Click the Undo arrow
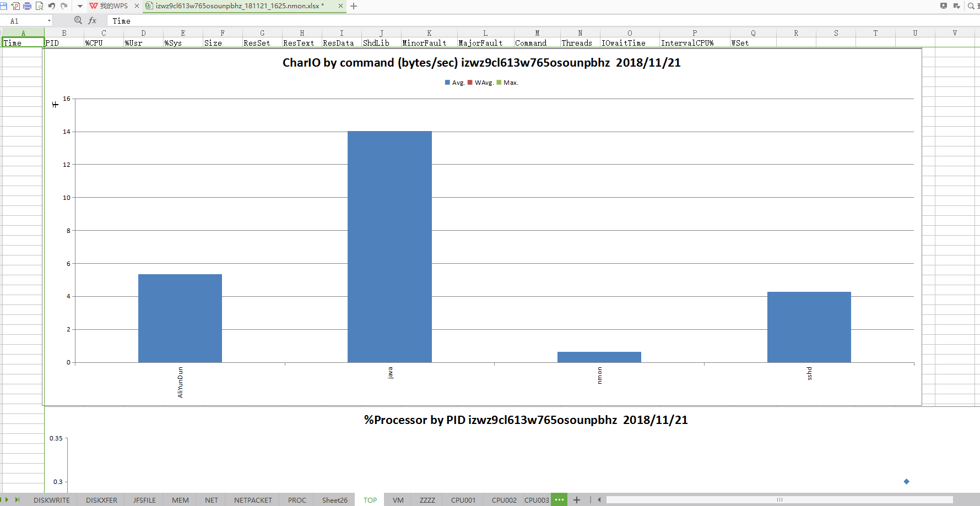The width and height of the screenshot is (980, 506). click(x=52, y=6)
